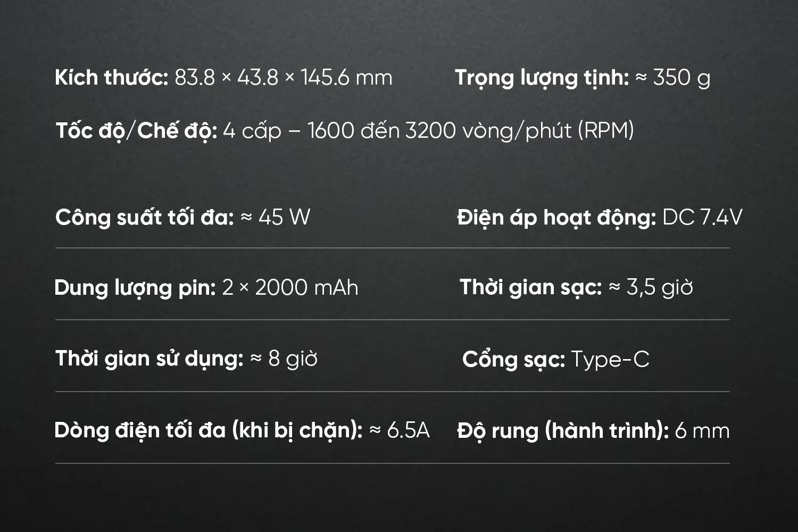
Task: Select the DC 7.4V voltage value
Action: [702, 218]
